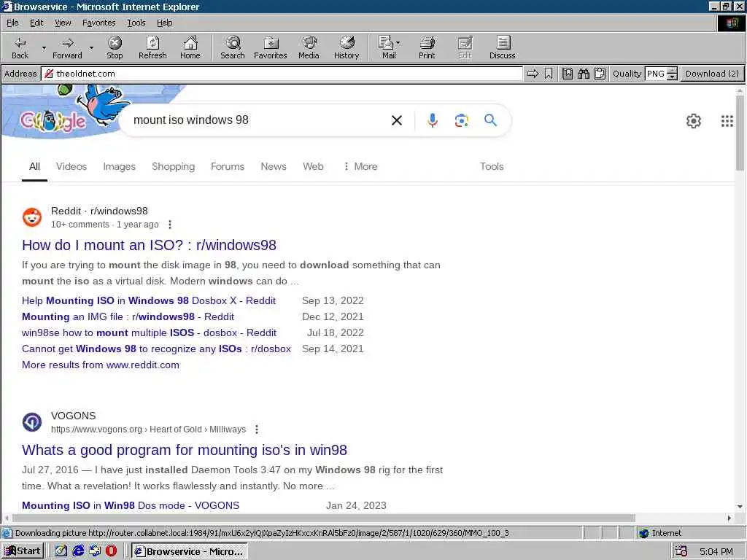Click the vertical scrollbar down arrow
This screenshot has height=560, width=747.
[740, 507]
